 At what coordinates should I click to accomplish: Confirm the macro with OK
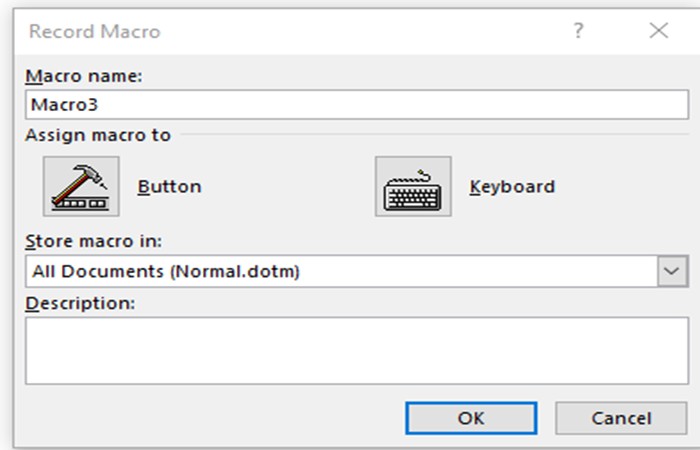[x=471, y=418]
